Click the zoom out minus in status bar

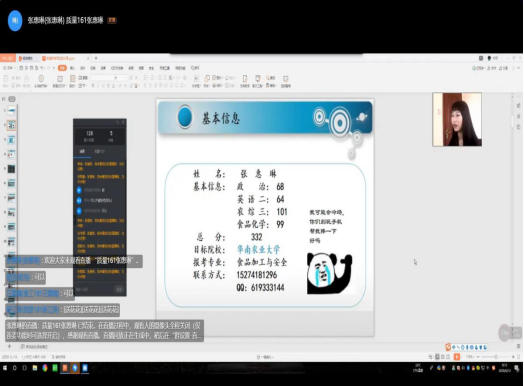[x=479, y=357]
